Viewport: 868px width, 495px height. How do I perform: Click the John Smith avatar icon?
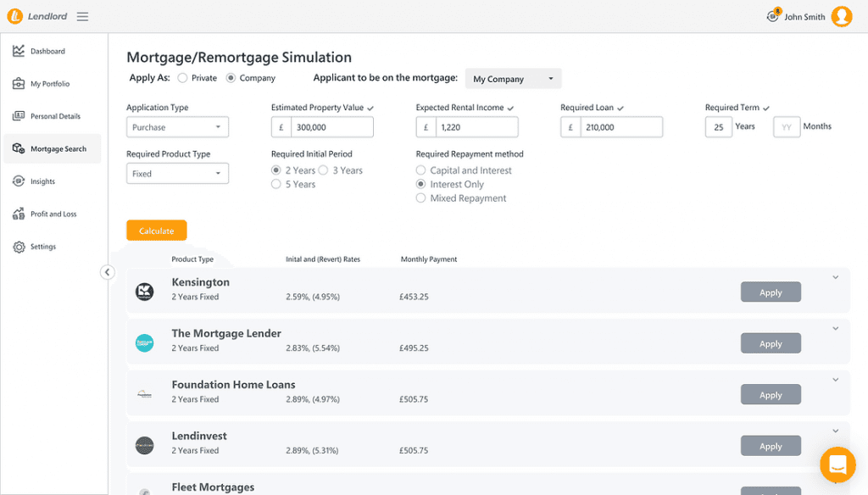[842, 17]
